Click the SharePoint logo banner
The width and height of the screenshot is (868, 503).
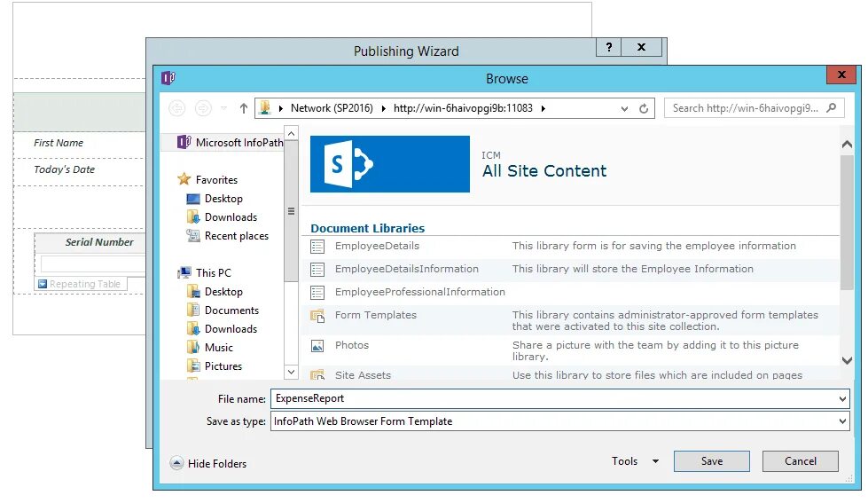[390, 164]
